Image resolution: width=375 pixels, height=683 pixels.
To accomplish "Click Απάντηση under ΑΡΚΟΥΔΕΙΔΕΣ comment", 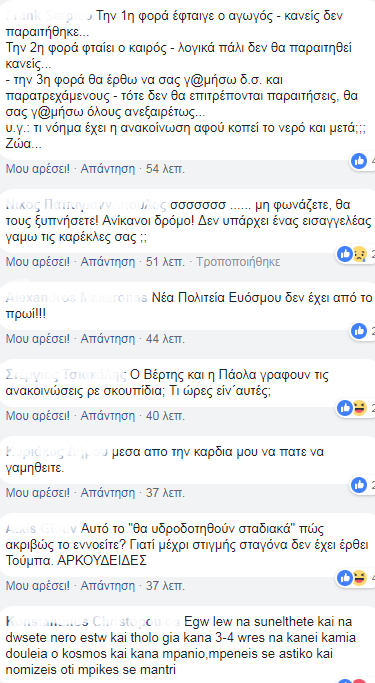I will [x=108, y=585].
